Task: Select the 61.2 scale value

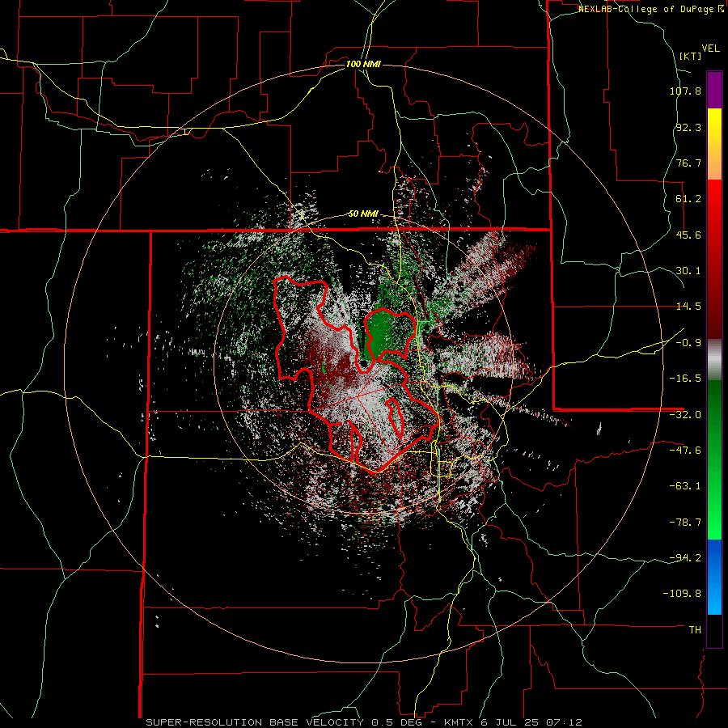Action: point(688,199)
